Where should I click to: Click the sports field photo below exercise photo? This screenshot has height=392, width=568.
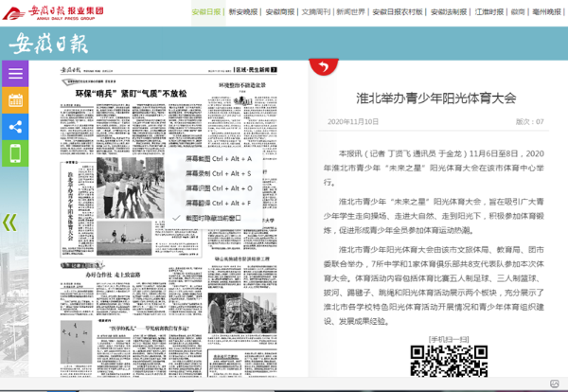124,238
